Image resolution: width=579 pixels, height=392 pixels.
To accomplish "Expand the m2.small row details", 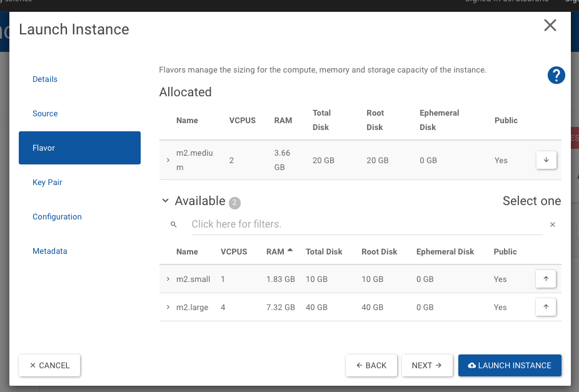I will pyautogui.click(x=168, y=279).
